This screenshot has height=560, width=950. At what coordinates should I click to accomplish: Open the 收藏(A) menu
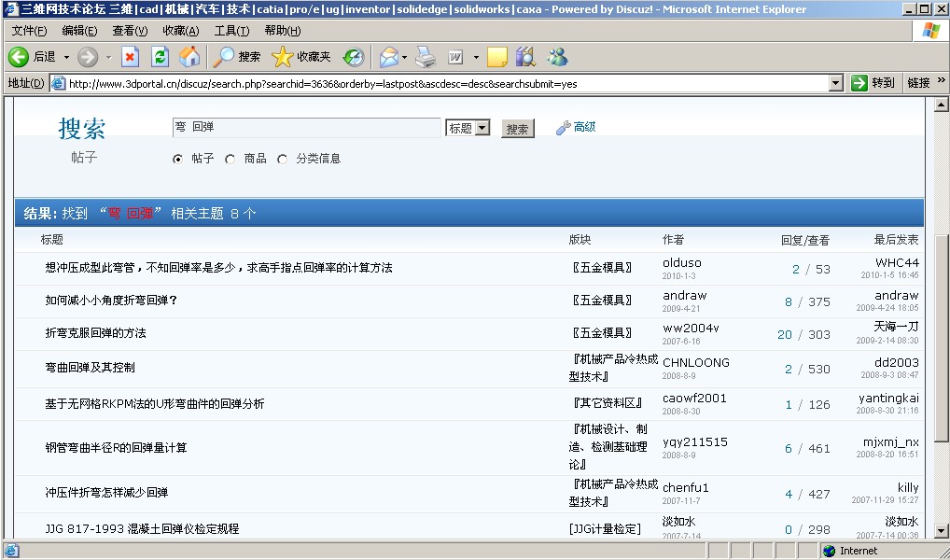180,30
